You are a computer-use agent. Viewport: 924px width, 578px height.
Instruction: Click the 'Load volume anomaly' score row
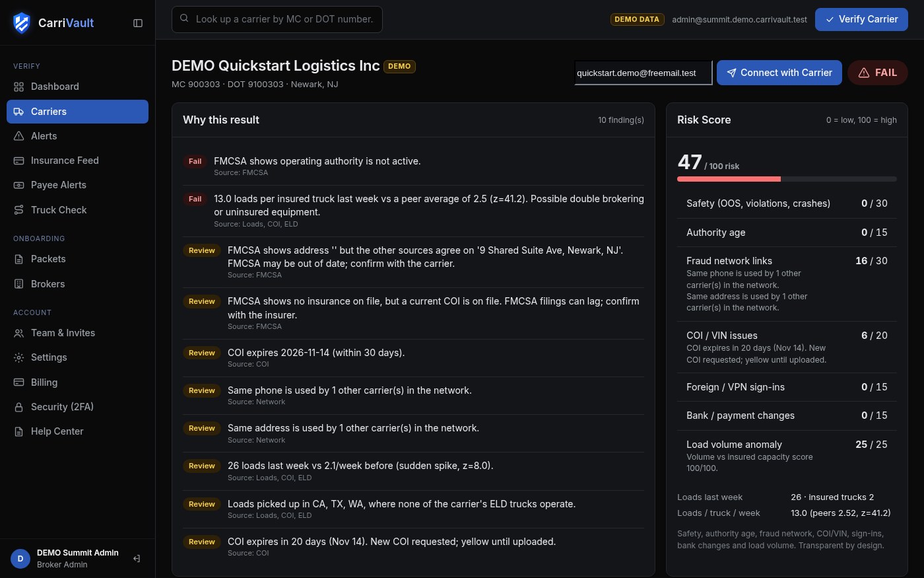tap(787, 456)
